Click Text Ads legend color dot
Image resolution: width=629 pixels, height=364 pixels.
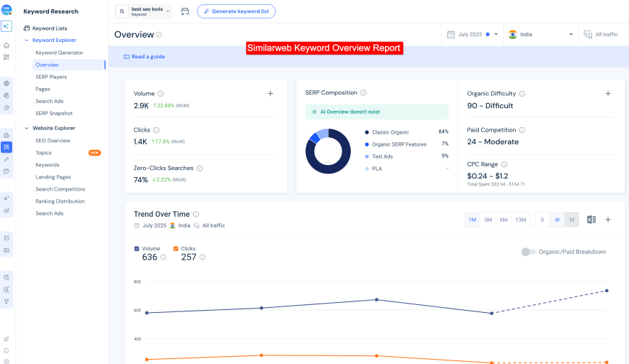coord(366,156)
